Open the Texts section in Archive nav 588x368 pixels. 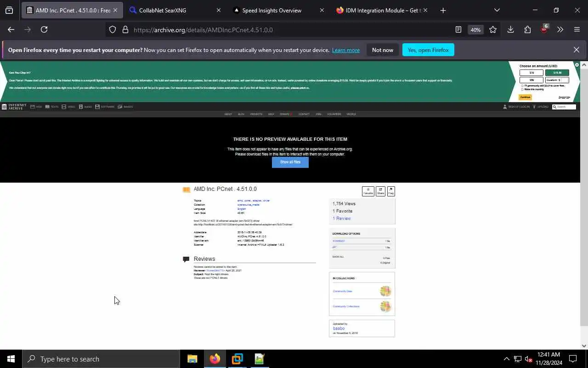pyautogui.click(x=52, y=107)
